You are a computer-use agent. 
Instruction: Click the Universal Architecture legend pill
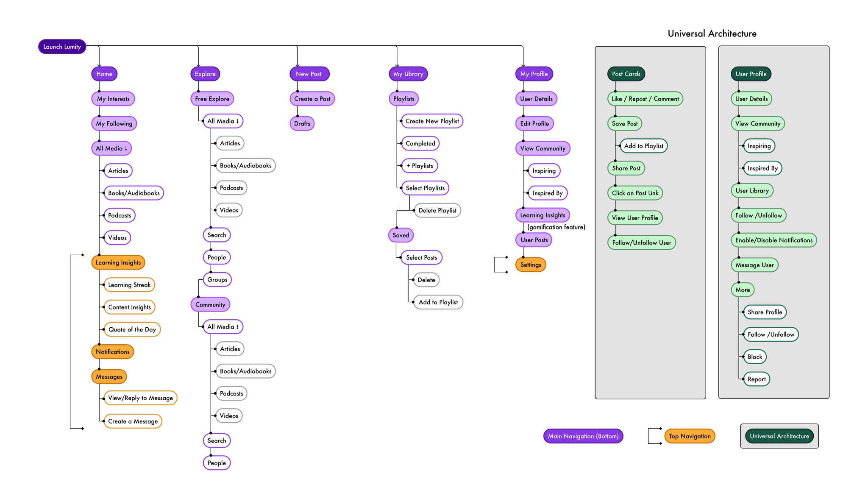[779, 436]
